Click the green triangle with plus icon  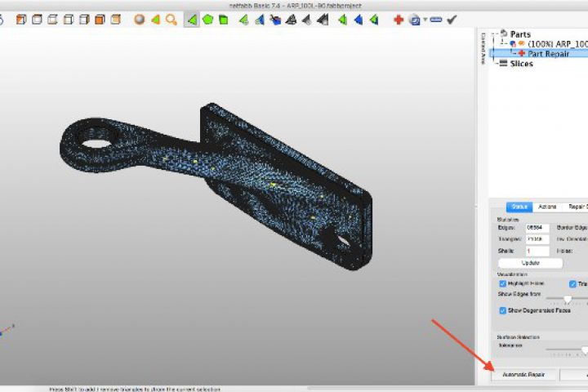[x=243, y=20]
